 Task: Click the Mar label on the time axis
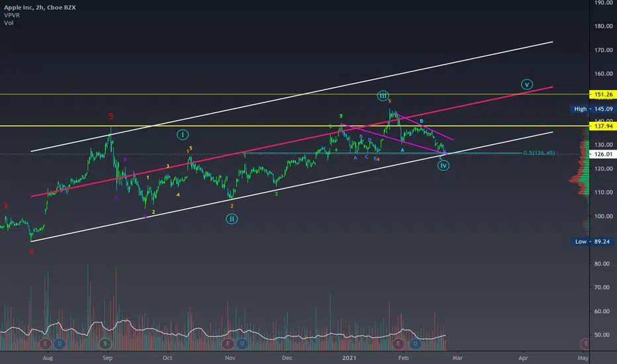pos(457,358)
